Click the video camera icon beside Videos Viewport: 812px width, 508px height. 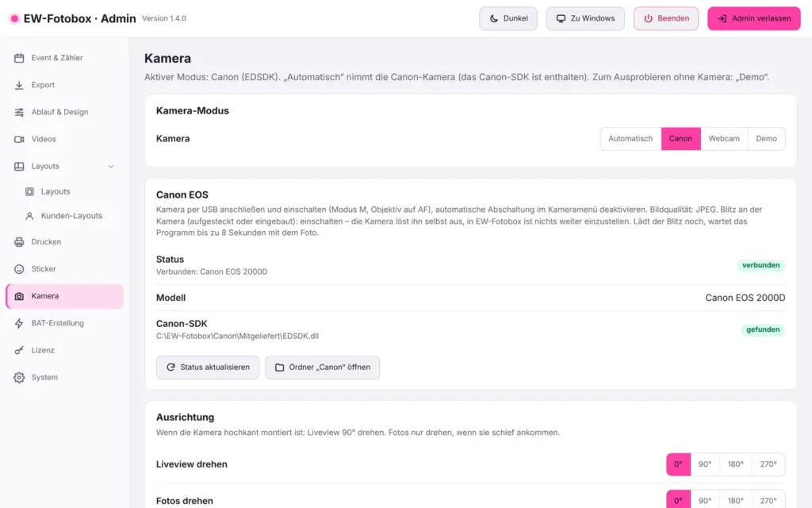point(19,139)
